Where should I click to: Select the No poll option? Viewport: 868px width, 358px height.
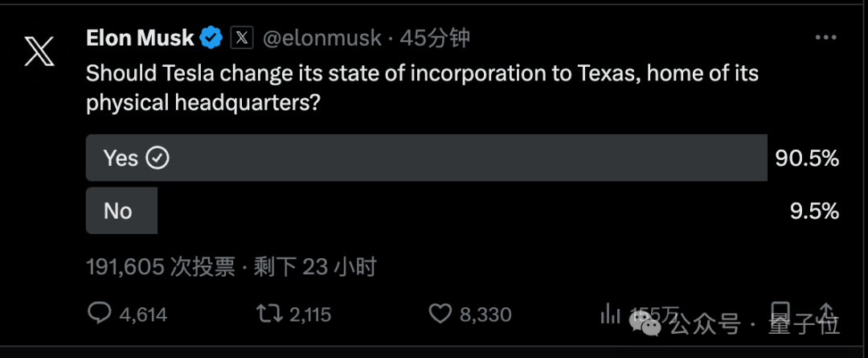[121, 211]
